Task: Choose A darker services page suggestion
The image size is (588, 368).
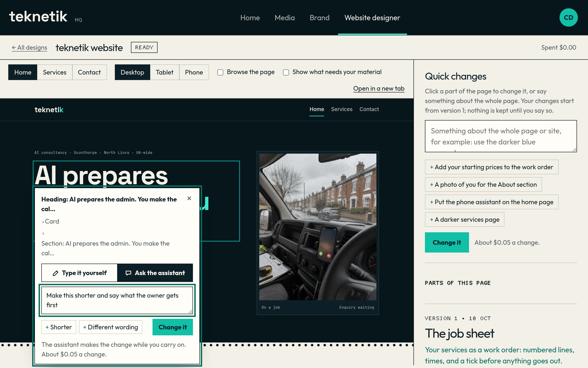Action: 465,219
